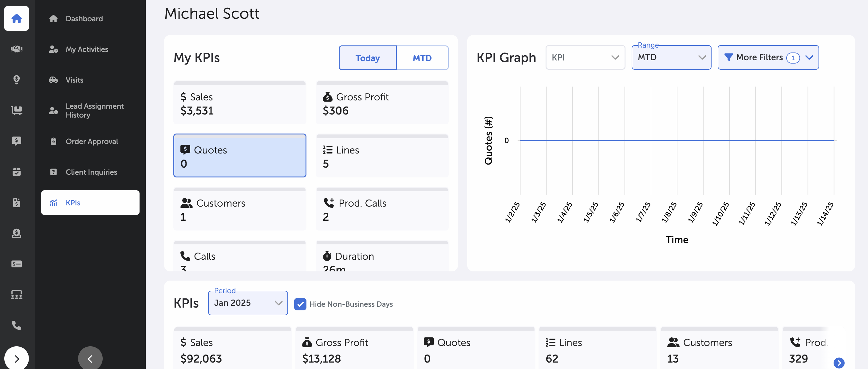This screenshot has height=369, width=868.
Task: Open the cart dolly icon in the rail
Action: point(17,110)
